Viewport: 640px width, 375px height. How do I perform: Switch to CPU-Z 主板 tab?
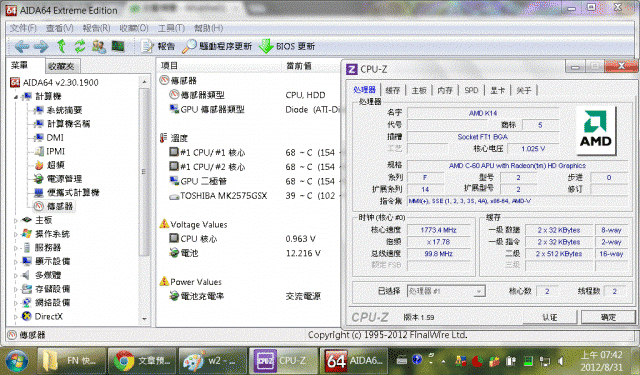pos(419,90)
